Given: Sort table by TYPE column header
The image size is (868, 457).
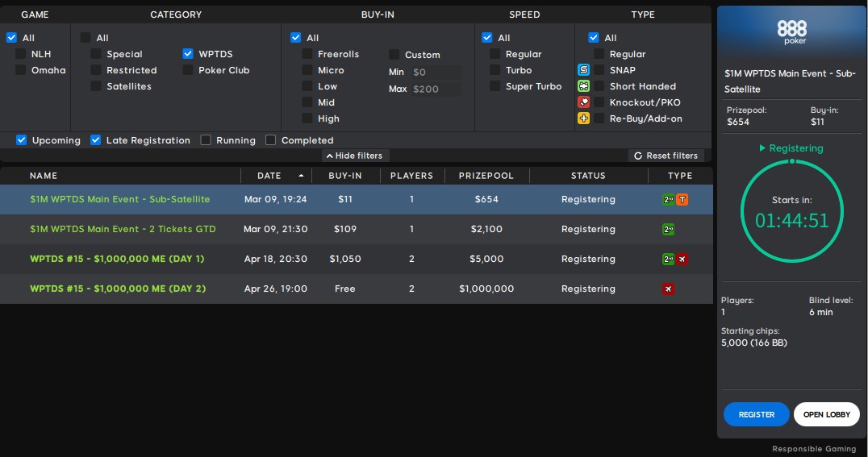Looking at the screenshot, I should tap(680, 176).
